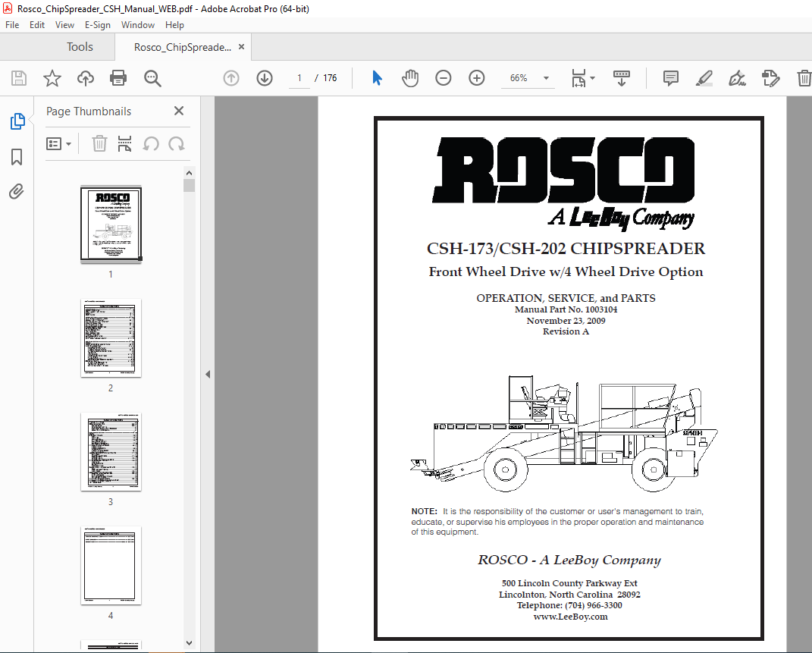Click the bookmark star icon

pyautogui.click(x=52, y=78)
